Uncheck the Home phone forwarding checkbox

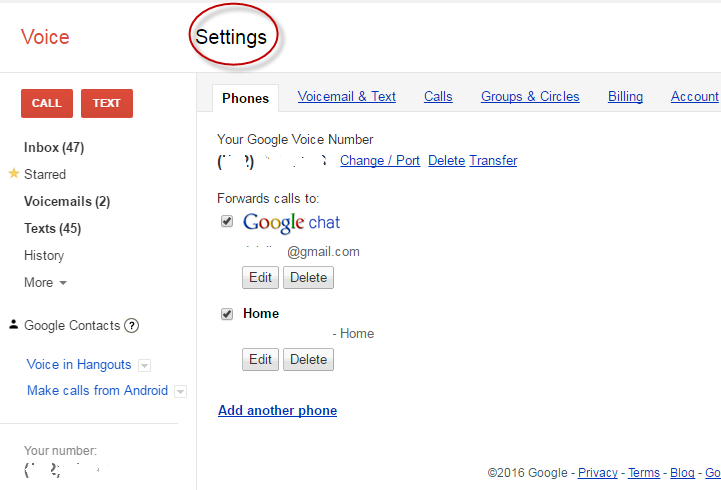(x=227, y=314)
